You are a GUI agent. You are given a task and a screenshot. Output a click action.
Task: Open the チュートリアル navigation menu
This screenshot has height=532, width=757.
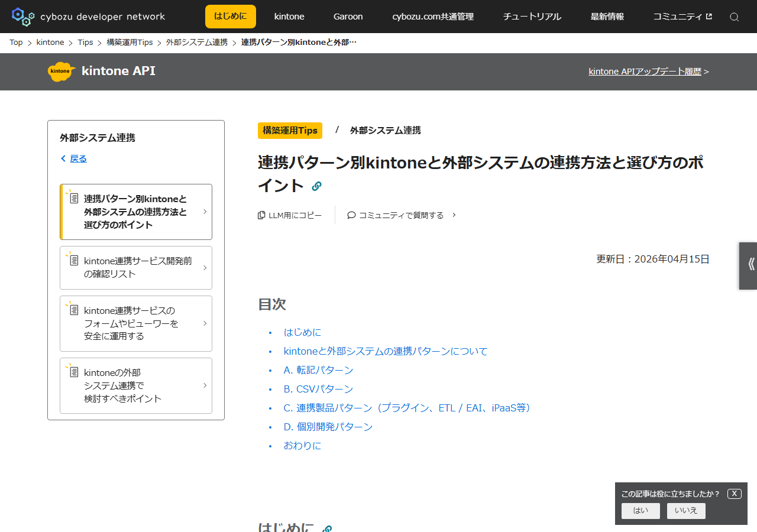(x=532, y=17)
